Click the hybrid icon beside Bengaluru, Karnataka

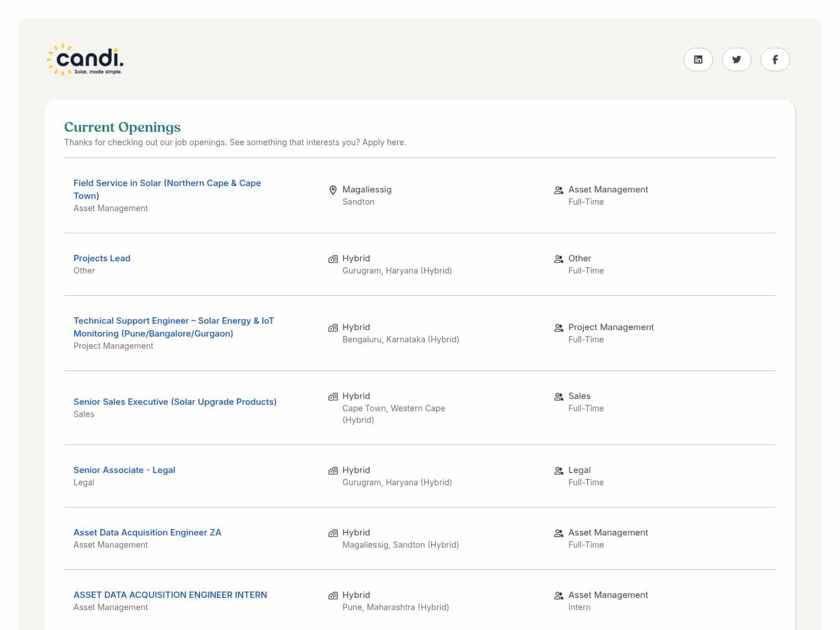pos(333,328)
